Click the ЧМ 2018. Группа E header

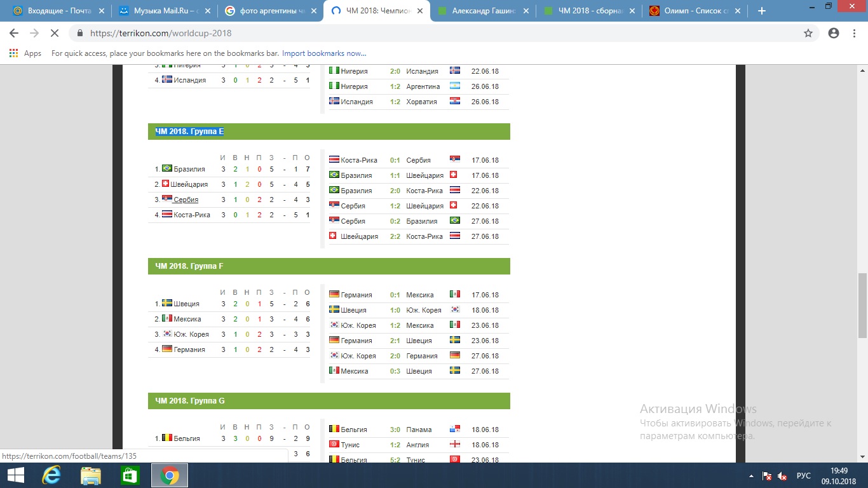coord(329,132)
